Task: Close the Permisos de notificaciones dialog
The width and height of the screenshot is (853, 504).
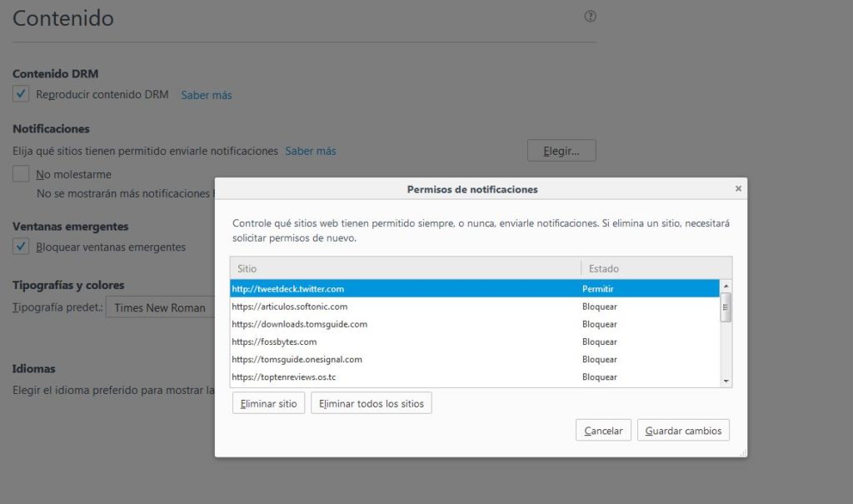Action: click(x=738, y=188)
